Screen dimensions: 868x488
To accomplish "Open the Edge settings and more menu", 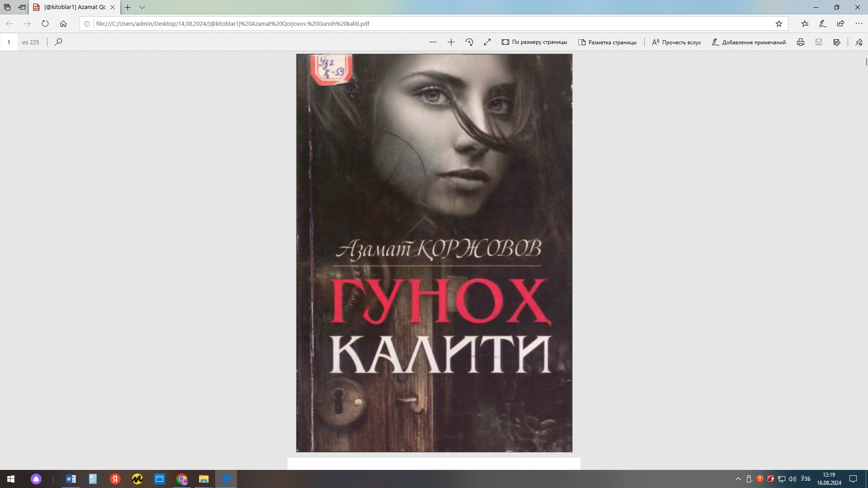I will [x=859, y=23].
